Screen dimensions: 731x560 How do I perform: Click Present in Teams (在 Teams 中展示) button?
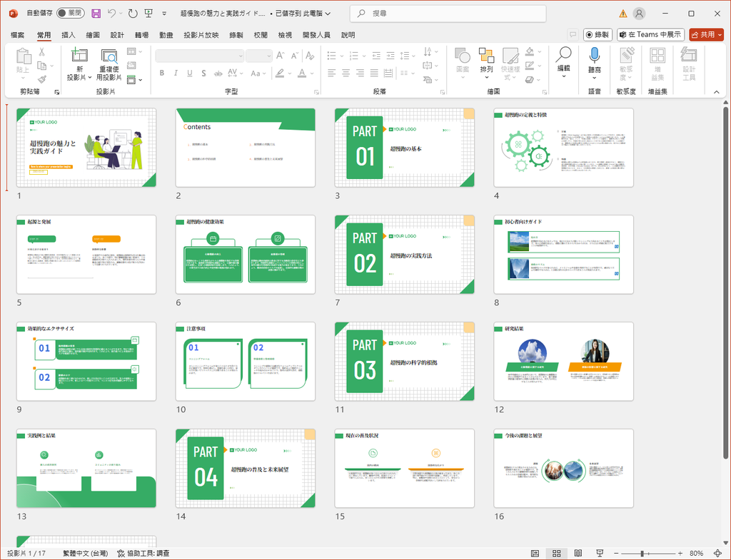point(651,34)
